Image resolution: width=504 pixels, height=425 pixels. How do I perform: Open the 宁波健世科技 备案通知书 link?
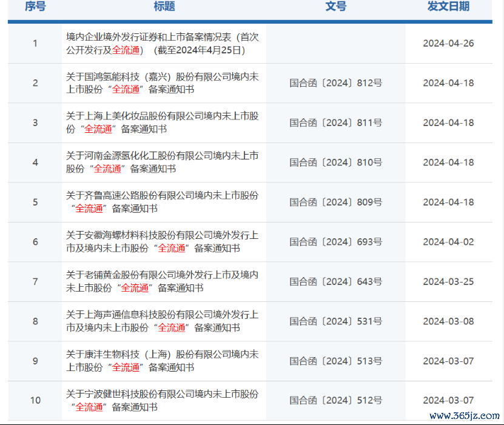coord(163,401)
